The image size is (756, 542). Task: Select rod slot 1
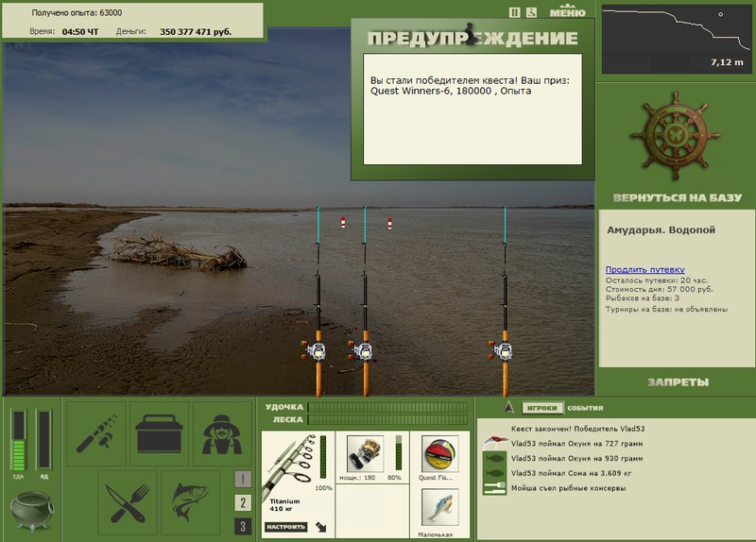243,480
